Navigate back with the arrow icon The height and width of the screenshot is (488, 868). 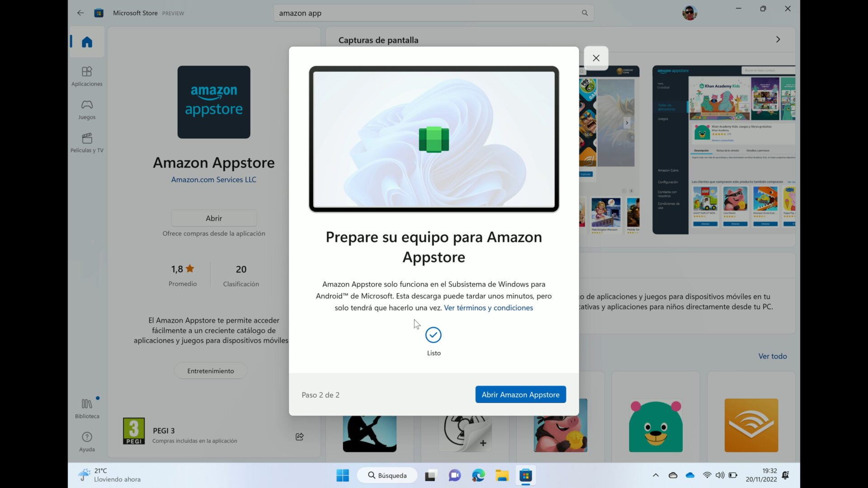pyautogui.click(x=80, y=13)
